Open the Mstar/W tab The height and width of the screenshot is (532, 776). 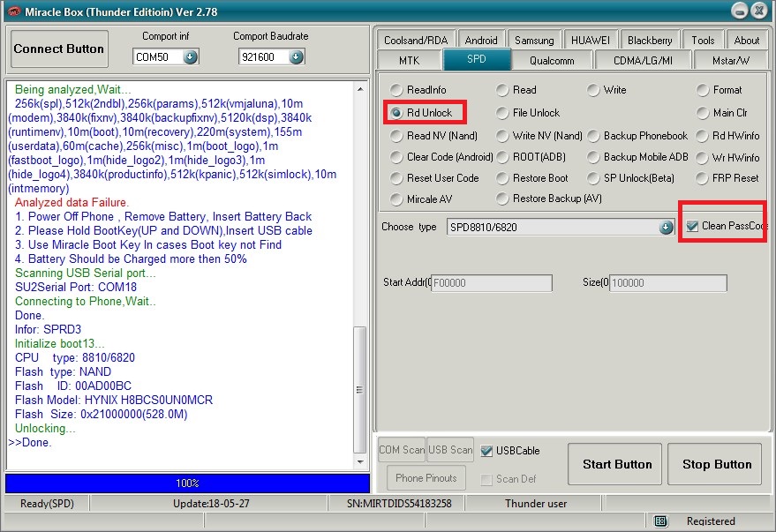pyautogui.click(x=731, y=60)
